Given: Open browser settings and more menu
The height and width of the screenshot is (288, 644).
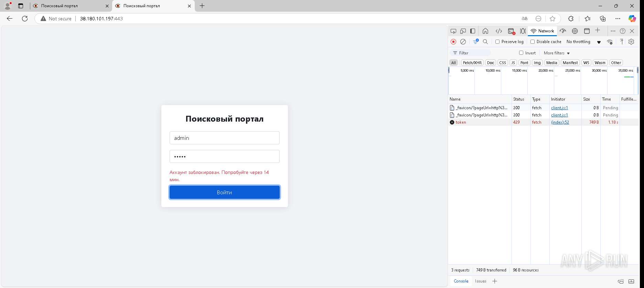Looking at the screenshot, I should click(x=618, y=19).
